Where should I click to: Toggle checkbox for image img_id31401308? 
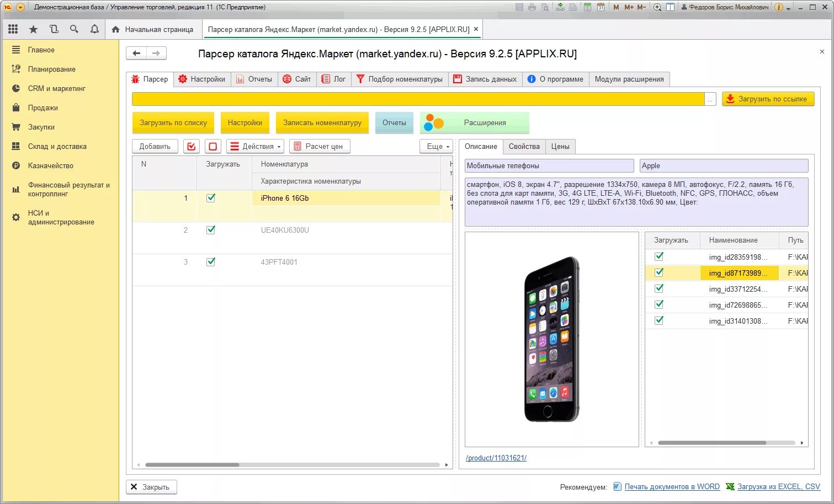659,320
